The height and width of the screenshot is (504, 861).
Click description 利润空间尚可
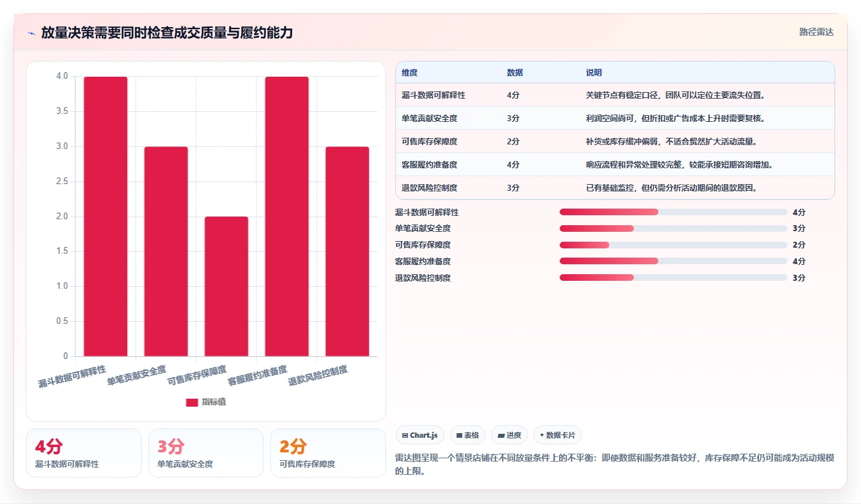[676, 119]
